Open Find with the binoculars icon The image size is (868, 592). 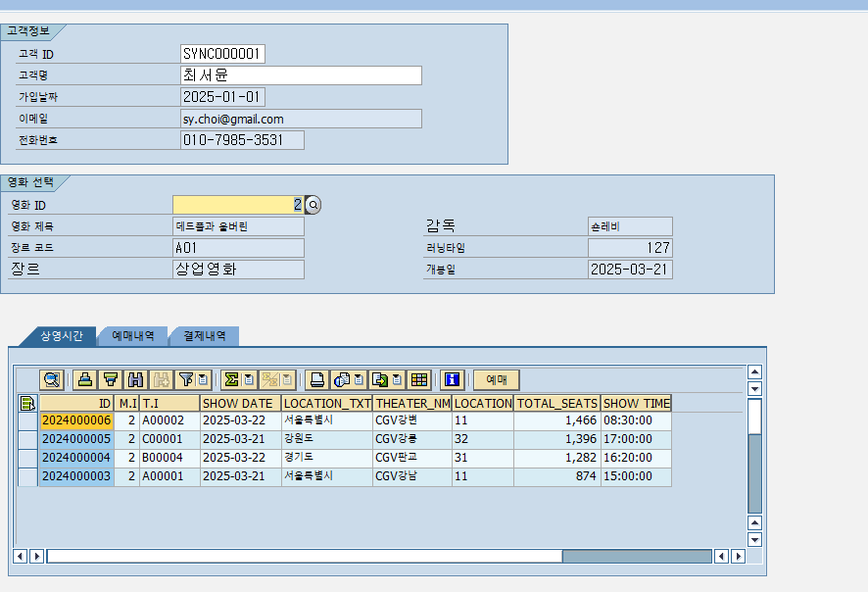pos(135,380)
